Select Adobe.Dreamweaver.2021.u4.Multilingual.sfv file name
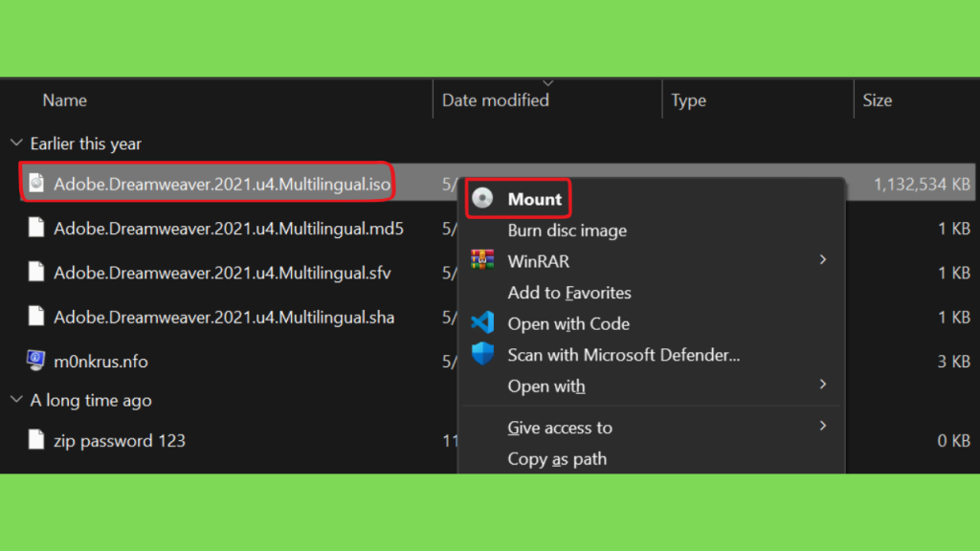 coord(222,273)
